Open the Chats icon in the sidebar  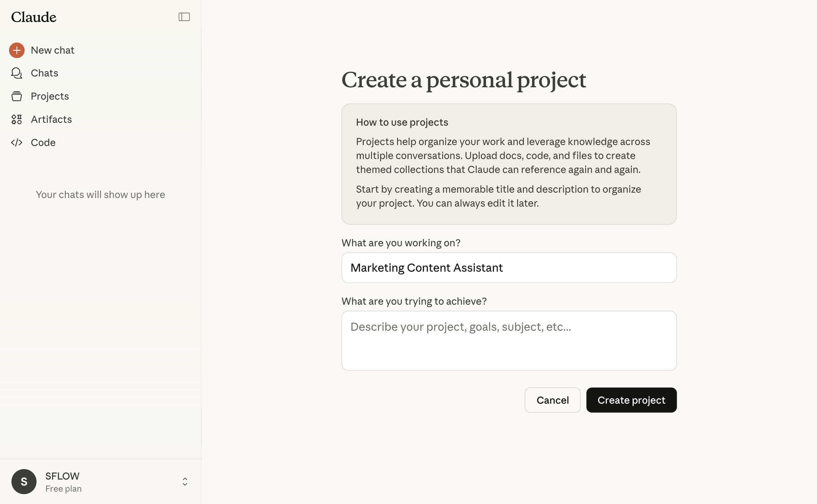point(16,73)
